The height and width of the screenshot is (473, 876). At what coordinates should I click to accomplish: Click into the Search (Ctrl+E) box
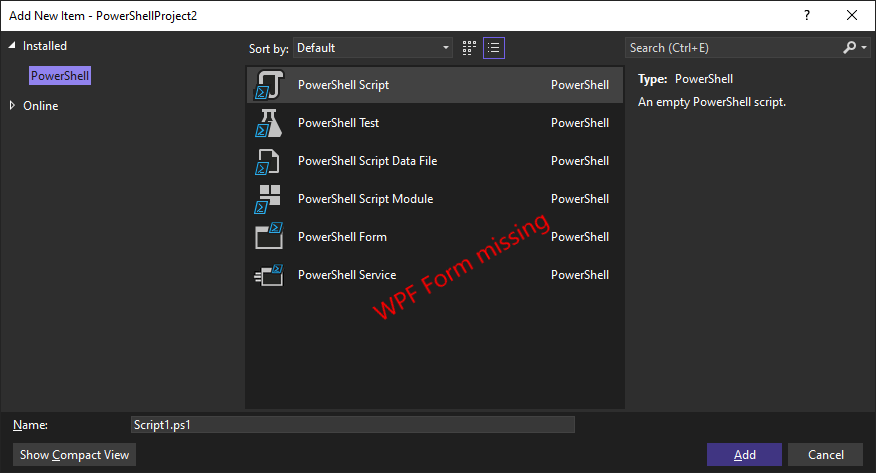tap(732, 48)
